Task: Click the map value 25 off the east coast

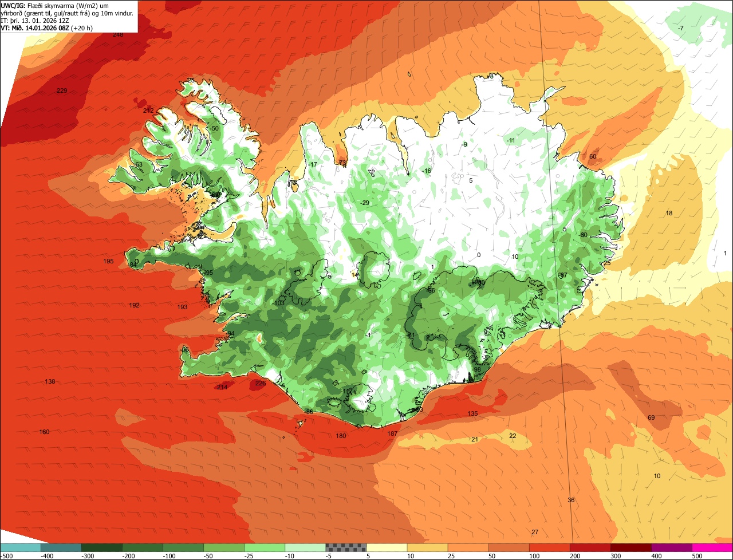Action: pyautogui.click(x=607, y=263)
